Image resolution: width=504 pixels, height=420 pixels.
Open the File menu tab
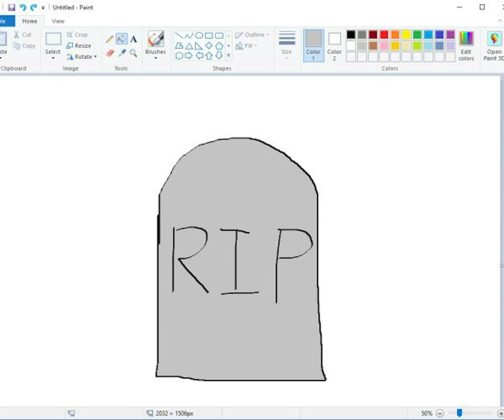click(4, 21)
